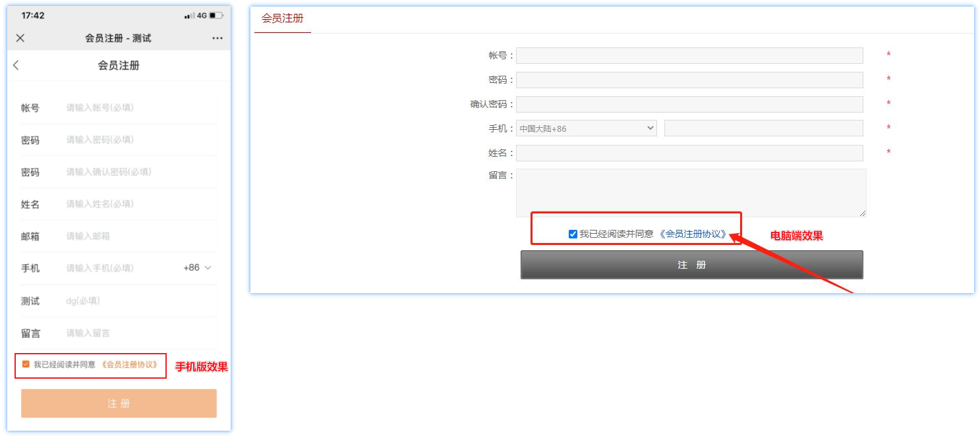Focus the mobile 帐号 input field
The image size is (980, 436).
[x=140, y=107]
